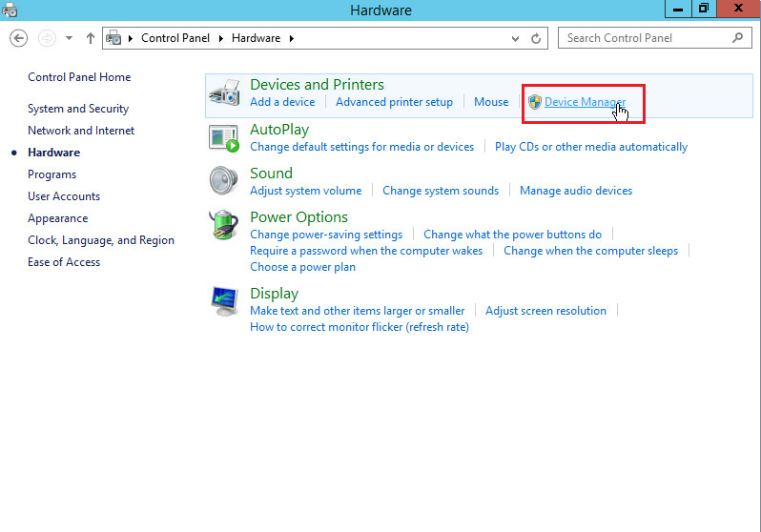Open Advanced printer setup
Image resolution: width=761 pixels, height=532 pixels.
coord(394,102)
